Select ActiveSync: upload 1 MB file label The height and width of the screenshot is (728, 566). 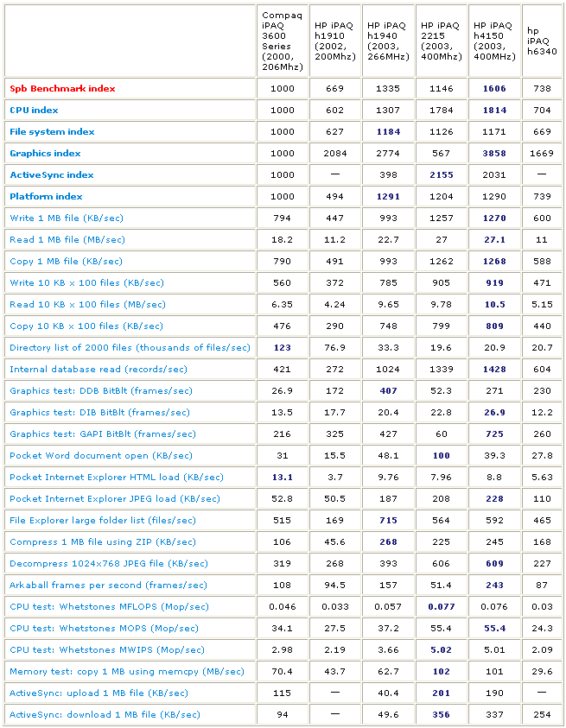(99, 693)
